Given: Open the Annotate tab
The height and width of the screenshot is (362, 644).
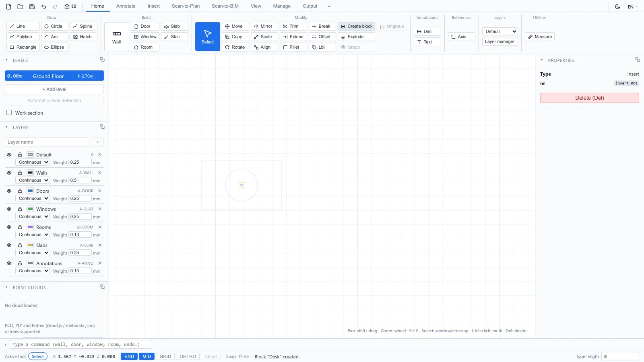Looking at the screenshot, I should (x=126, y=6).
